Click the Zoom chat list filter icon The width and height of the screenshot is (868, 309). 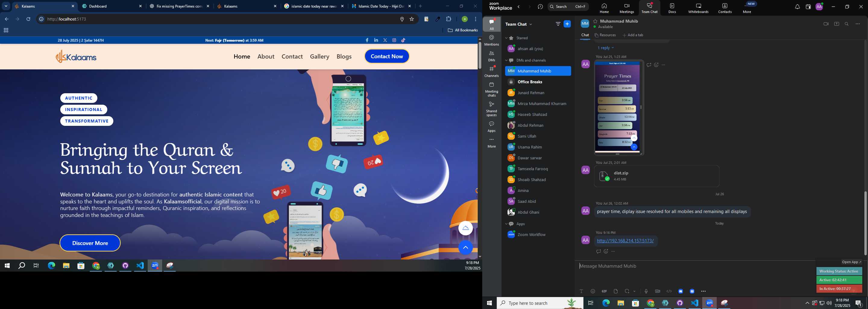(x=558, y=24)
